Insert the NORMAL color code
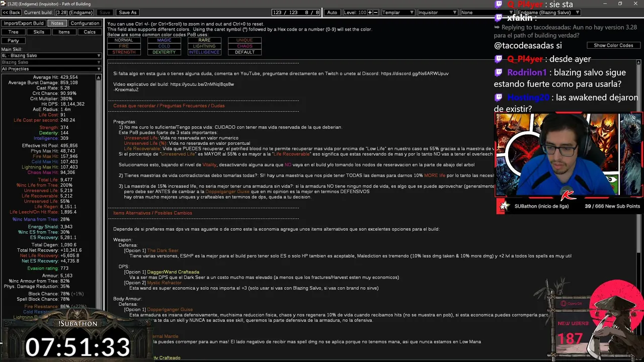 coord(124,40)
